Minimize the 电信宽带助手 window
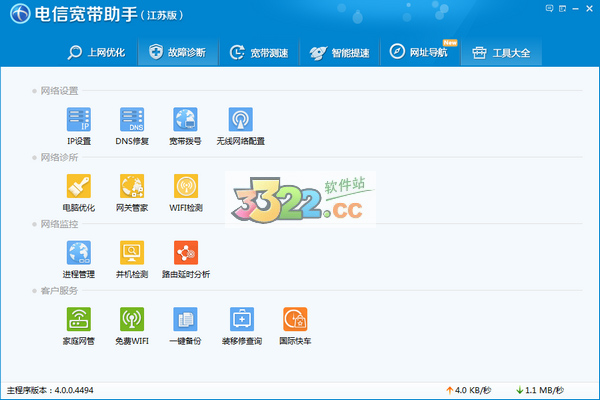 (576, 8)
